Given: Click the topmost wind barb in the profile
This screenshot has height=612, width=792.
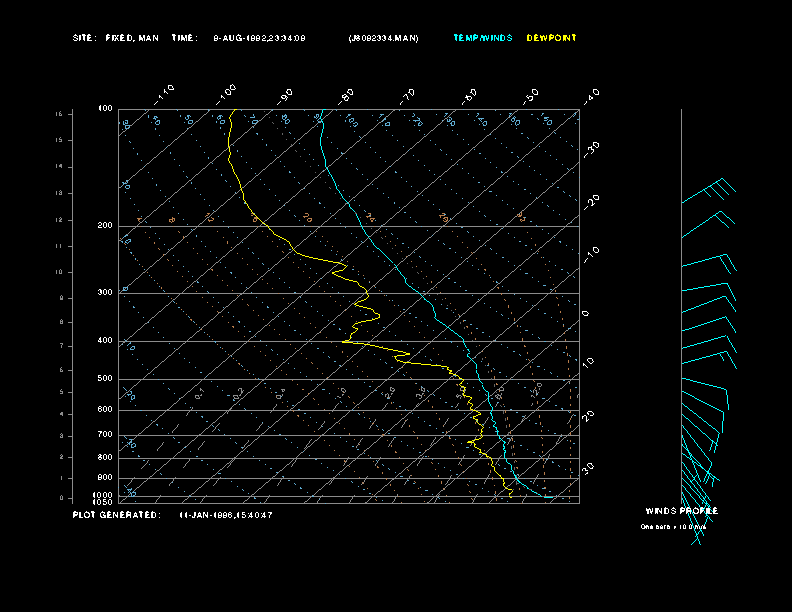Looking at the screenshot, I should tap(712, 192).
